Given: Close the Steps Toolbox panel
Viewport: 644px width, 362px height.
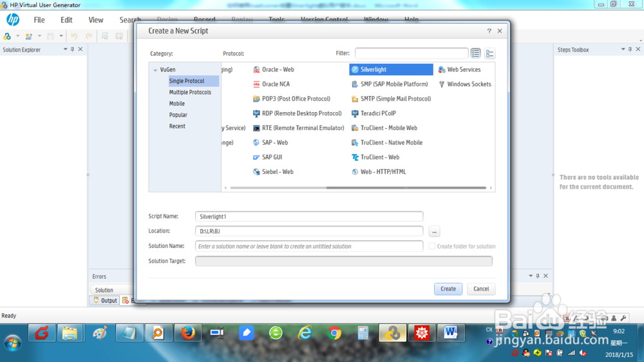Looking at the screenshot, I should pyautogui.click(x=638, y=50).
